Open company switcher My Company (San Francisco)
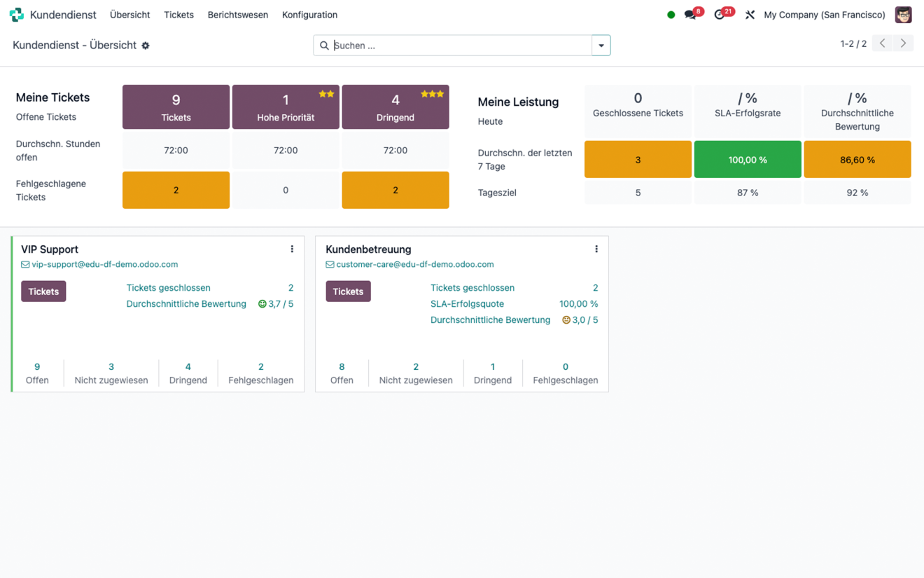 (825, 15)
